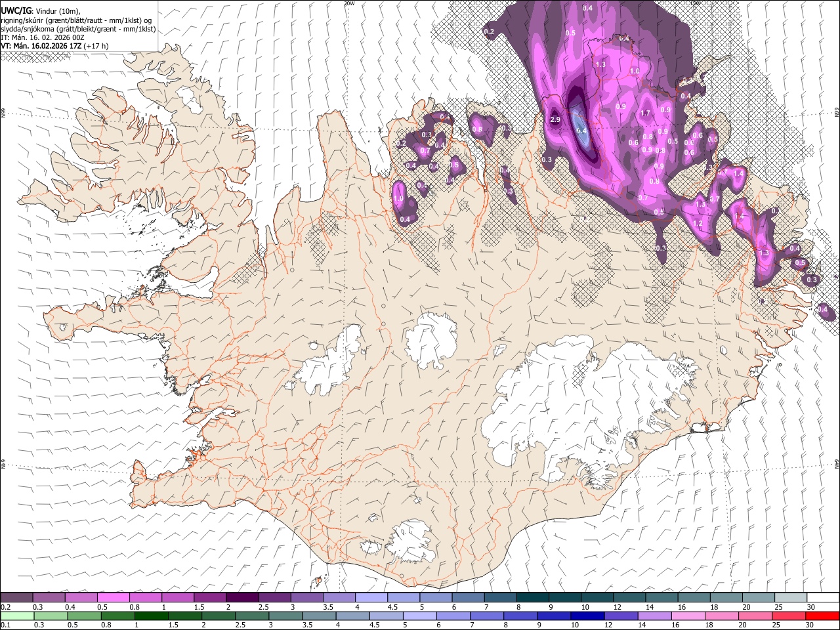Click the '20W' longitude label

pos(349,3)
